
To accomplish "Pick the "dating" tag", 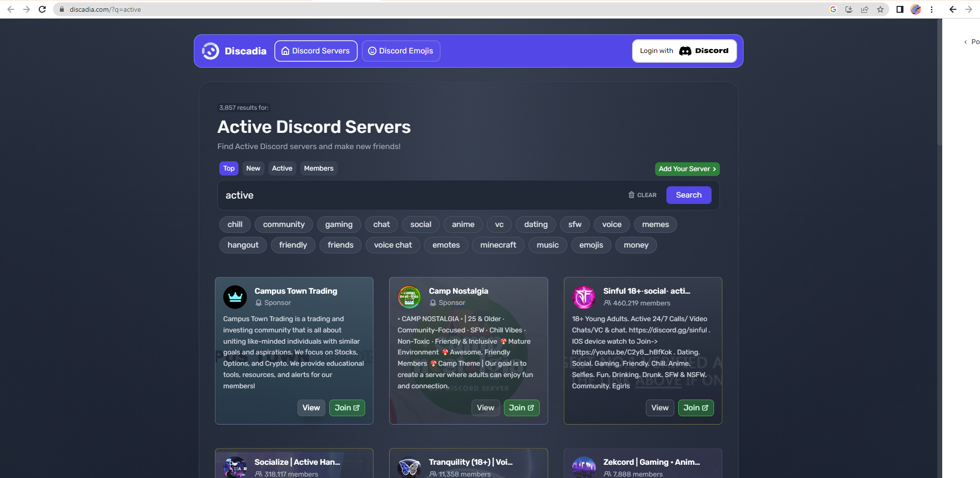I will [535, 225].
